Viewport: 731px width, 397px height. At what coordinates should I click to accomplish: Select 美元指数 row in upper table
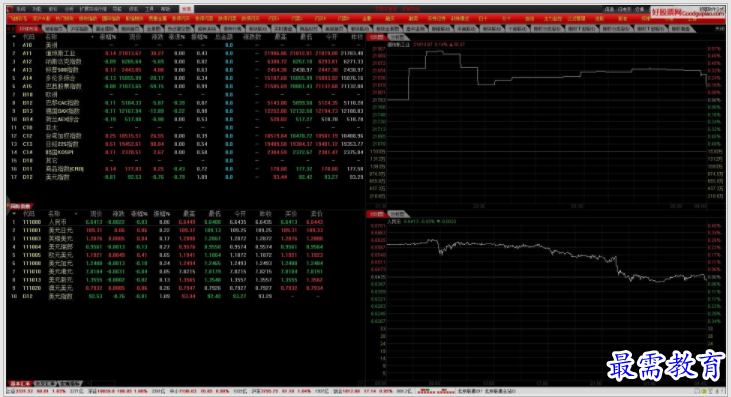coord(186,177)
